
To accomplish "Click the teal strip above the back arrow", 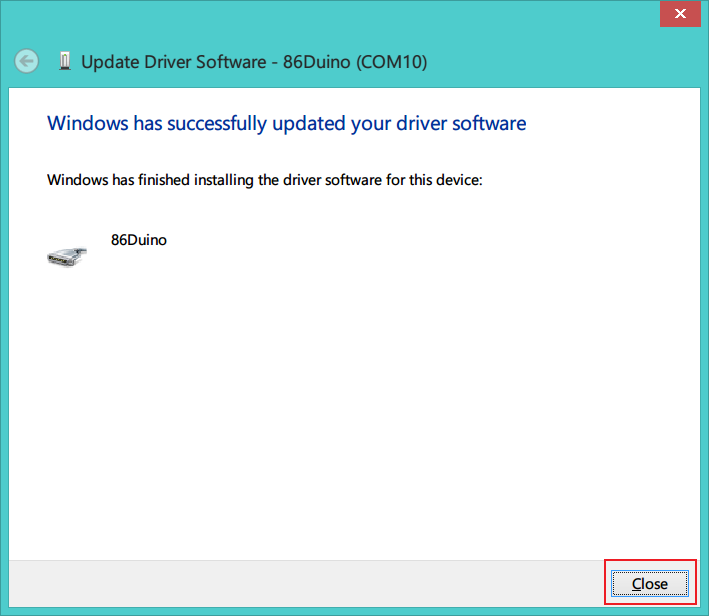I will coord(27,25).
